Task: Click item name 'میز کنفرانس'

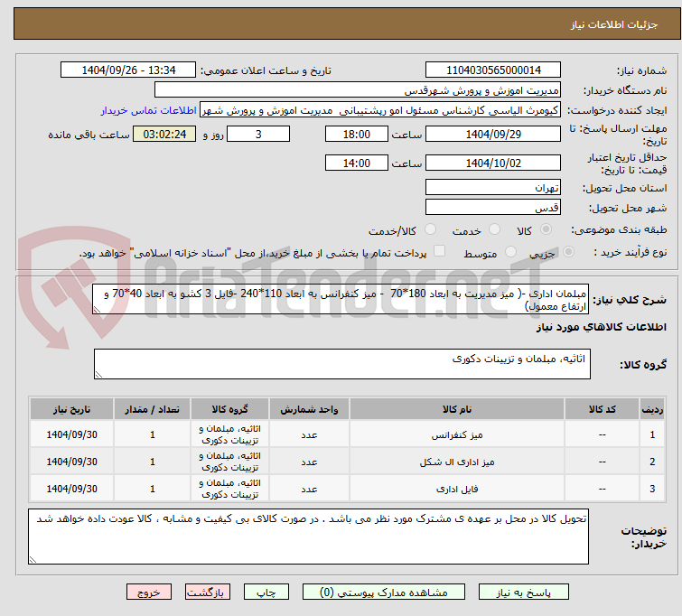Action: pos(457,435)
